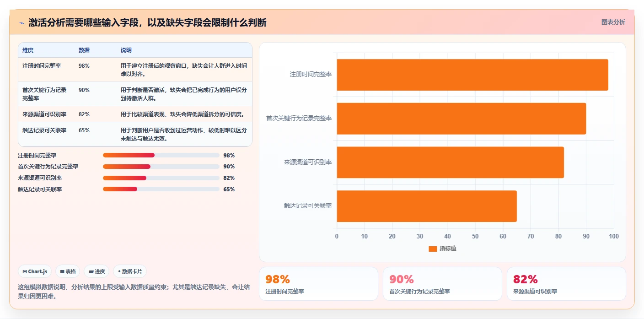The image size is (644, 319).
Task: Select the Chart.js tag chip
Action: [35, 271]
